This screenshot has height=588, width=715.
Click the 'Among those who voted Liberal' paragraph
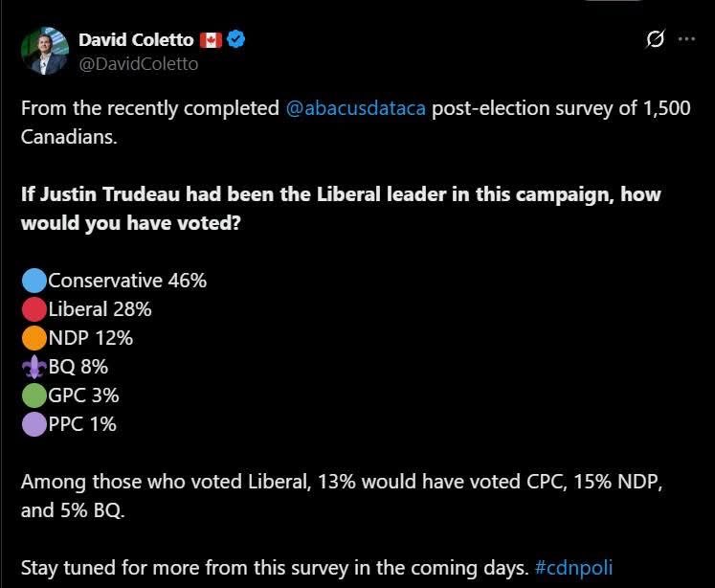coord(342,496)
